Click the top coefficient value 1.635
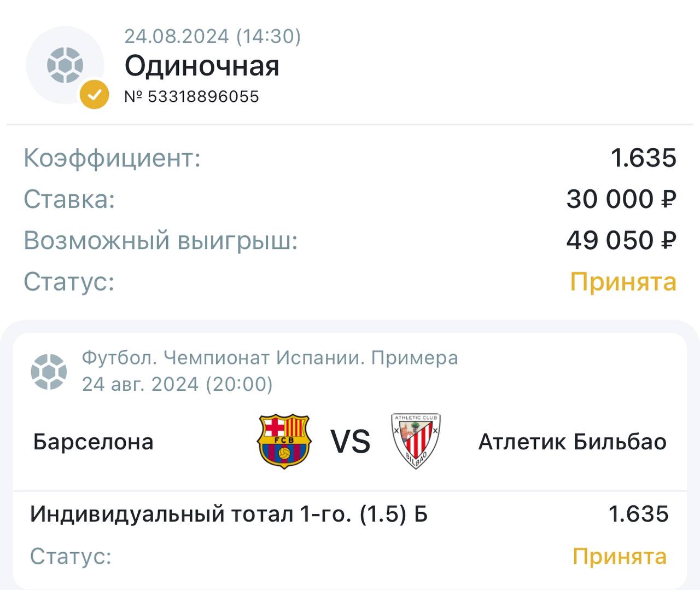Screen dimensions: 700x590 tap(643, 158)
